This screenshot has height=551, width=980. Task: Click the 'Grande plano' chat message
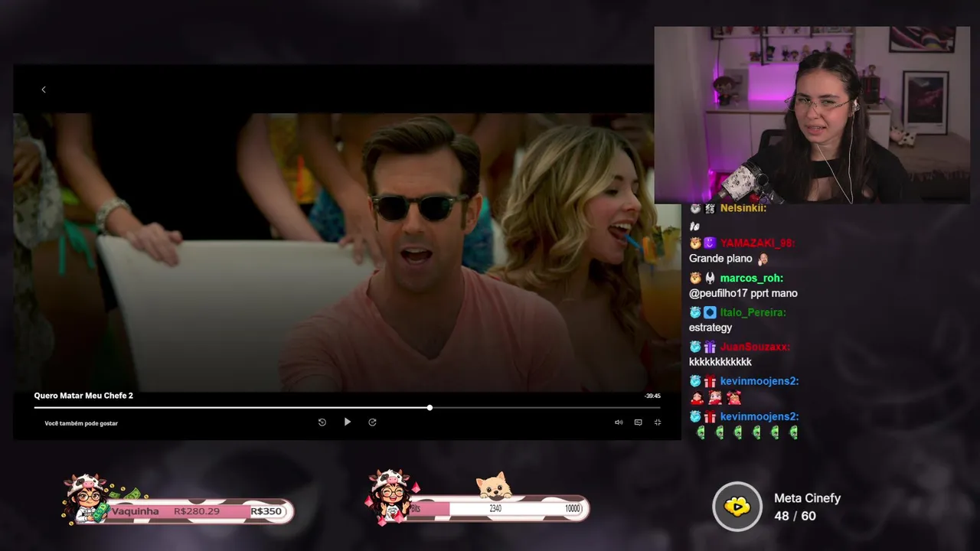(720, 259)
